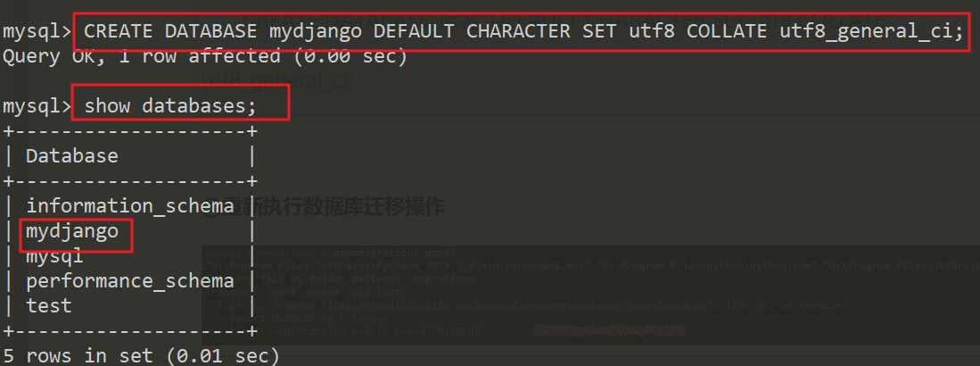Select the performance_schema database row

click(129, 281)
